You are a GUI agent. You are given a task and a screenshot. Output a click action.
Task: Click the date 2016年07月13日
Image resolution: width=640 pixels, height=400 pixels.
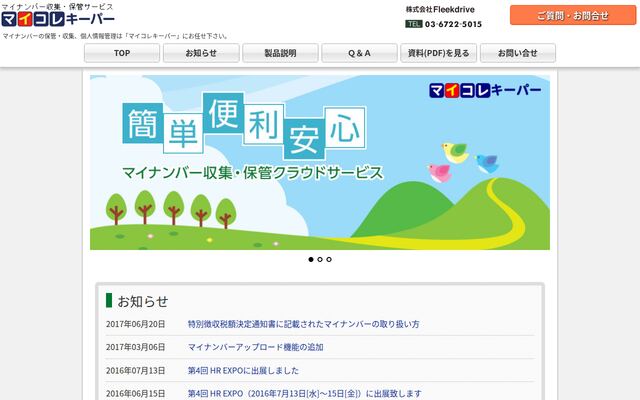pyautogui.click(x=136, y=371)
